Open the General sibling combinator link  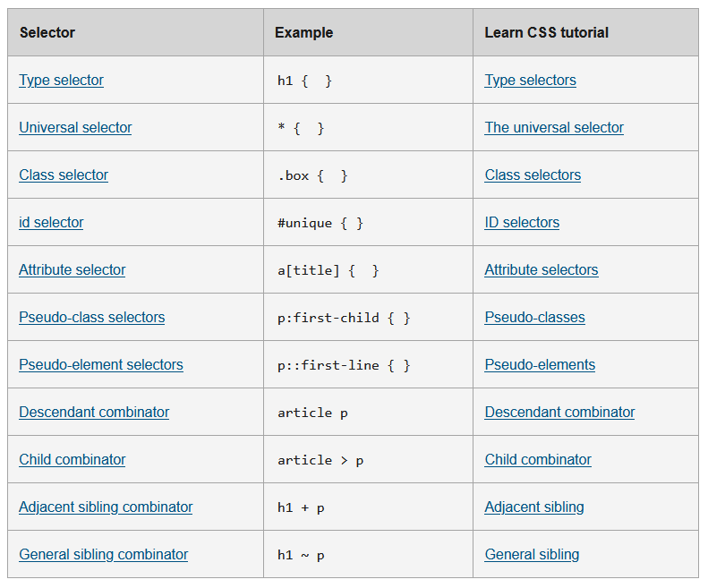[104, 555]
